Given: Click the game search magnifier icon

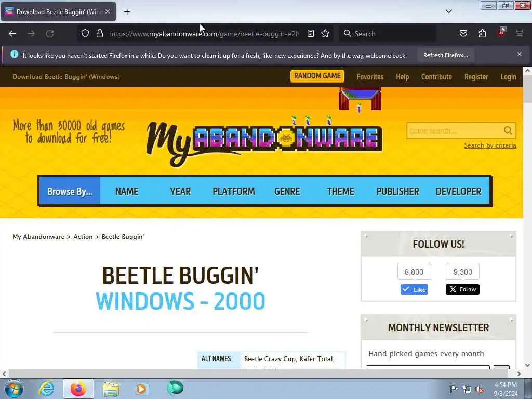Looking at the screenshot, I should point(508,130).
